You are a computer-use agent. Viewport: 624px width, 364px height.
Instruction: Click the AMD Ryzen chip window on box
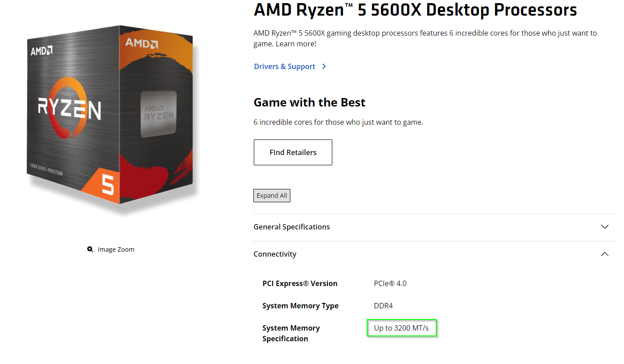(x=158, y=114)
